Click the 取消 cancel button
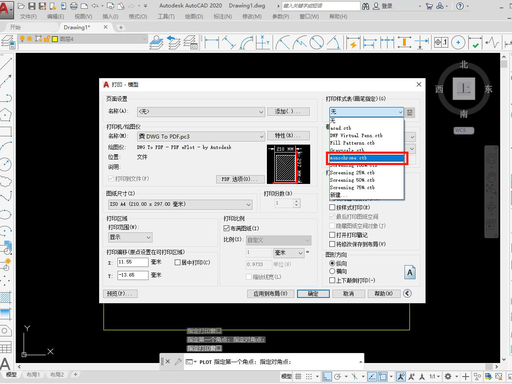This screenshot has width=512, height=384. point(348,293)
